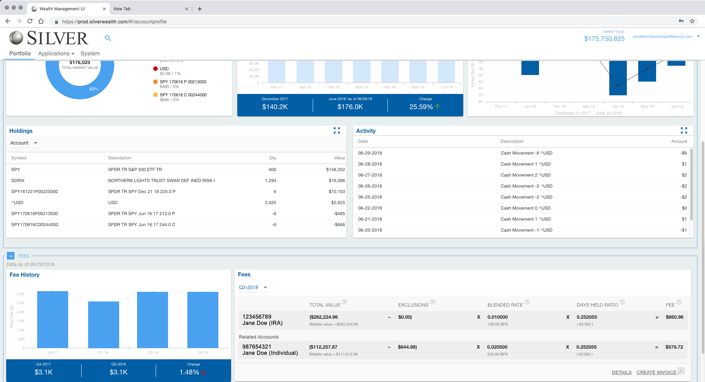Screen dimensions: 705x382
Task: Open the Account grouping dropdown in Holdings
Action: coord(24,143)
